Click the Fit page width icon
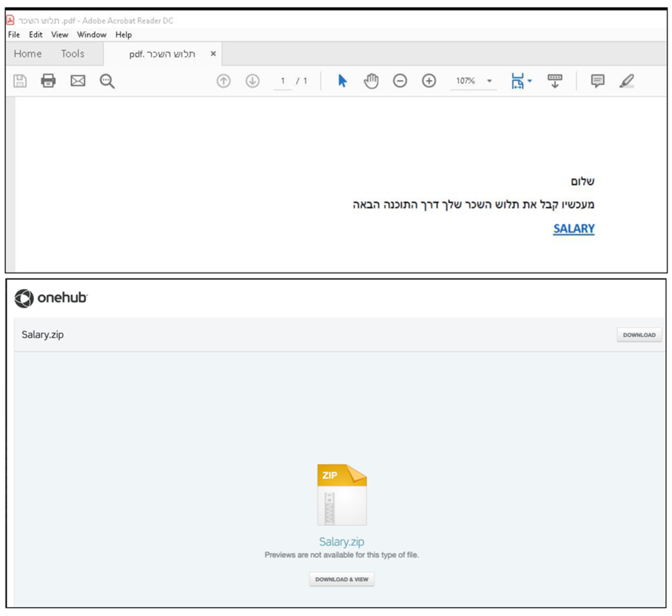Screen dimensions: 672x616 pos(517,81)
